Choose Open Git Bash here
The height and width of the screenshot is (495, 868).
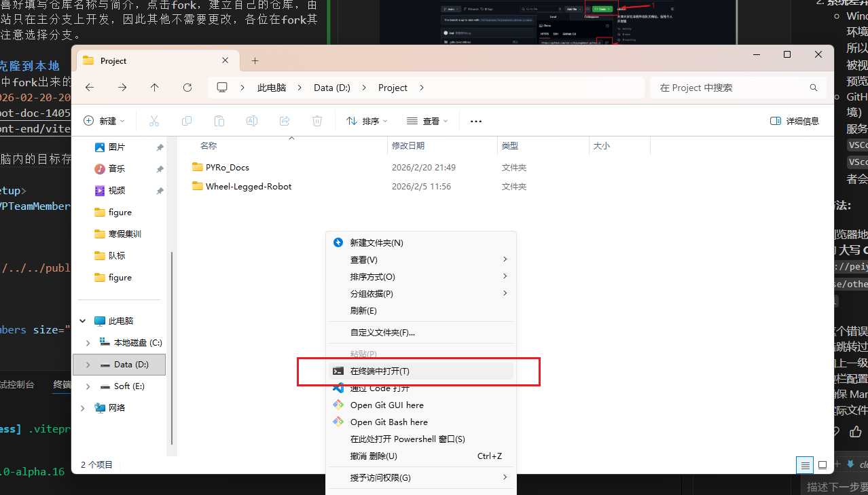coord(421,422)
